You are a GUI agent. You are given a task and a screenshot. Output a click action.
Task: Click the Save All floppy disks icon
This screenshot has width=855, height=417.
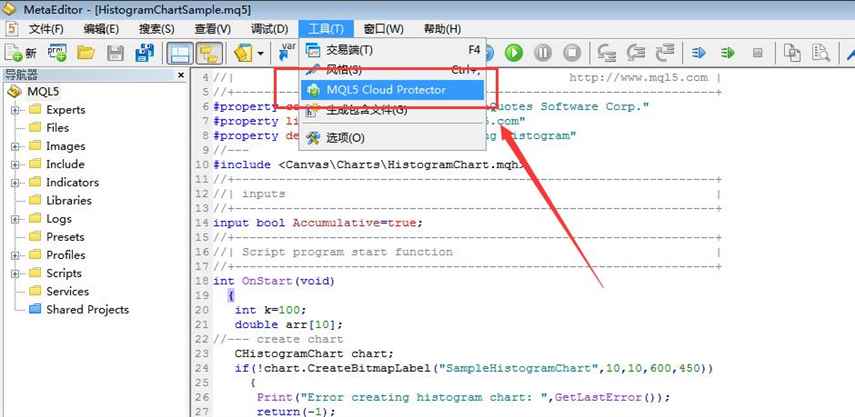(x=144, y=53)
